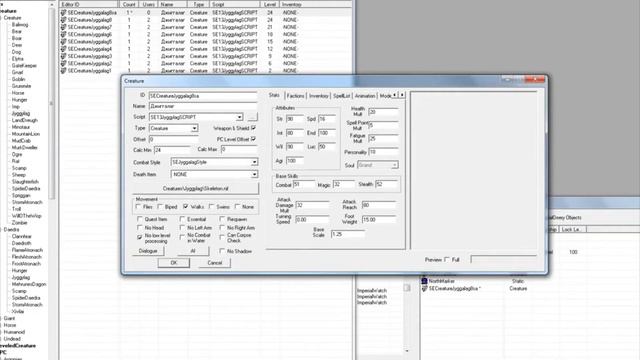Open the Soul dropdown showing Grand
Screen dimensions: 640x360
pyautogui.click(x=394, y=165)
